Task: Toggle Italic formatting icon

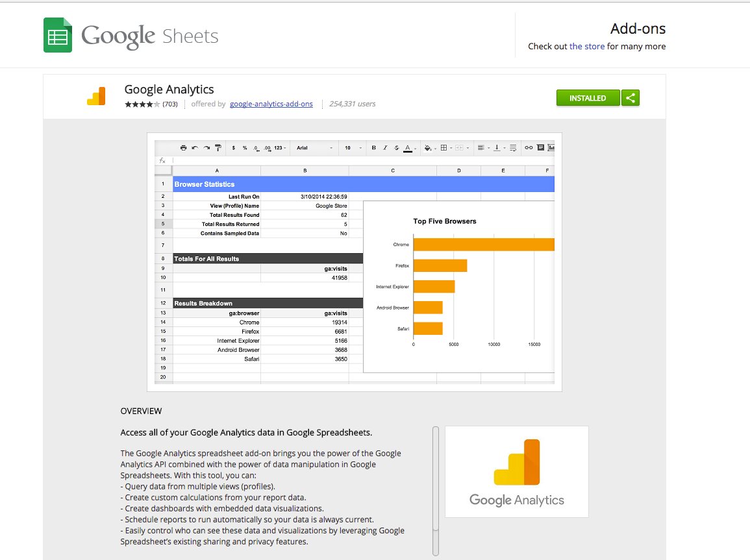Action: click(385, 148)
